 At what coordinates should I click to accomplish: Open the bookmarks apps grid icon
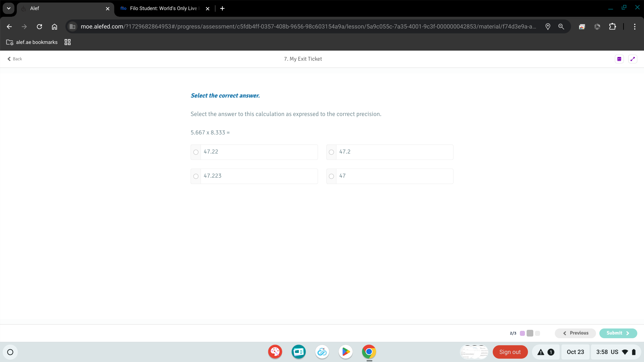(67, 42)
